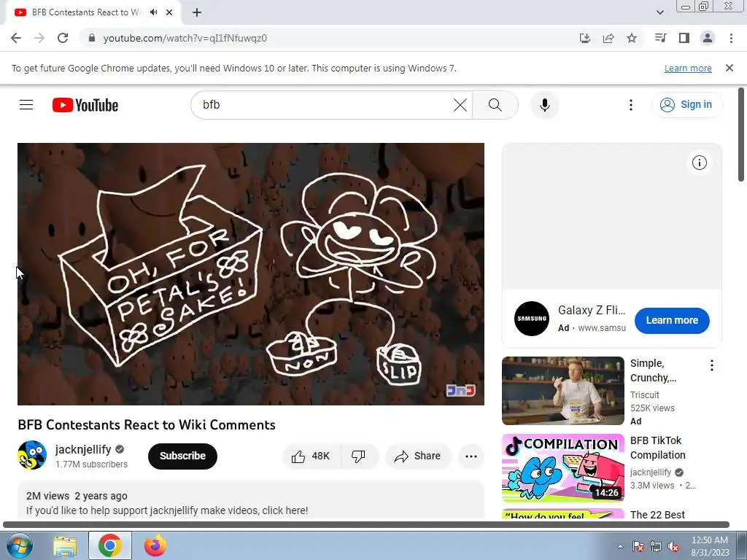
Task: Click the address bar URL
Action: click(185, 38)
